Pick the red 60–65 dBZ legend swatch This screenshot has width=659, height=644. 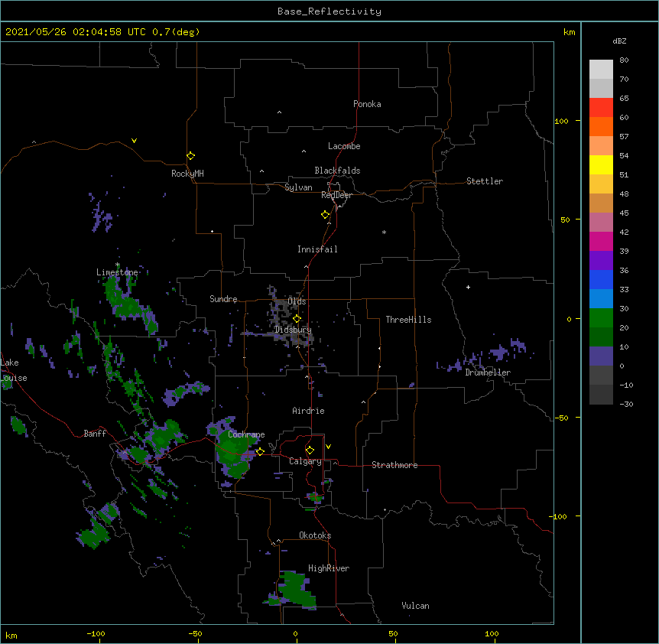(x=601, y=107)
